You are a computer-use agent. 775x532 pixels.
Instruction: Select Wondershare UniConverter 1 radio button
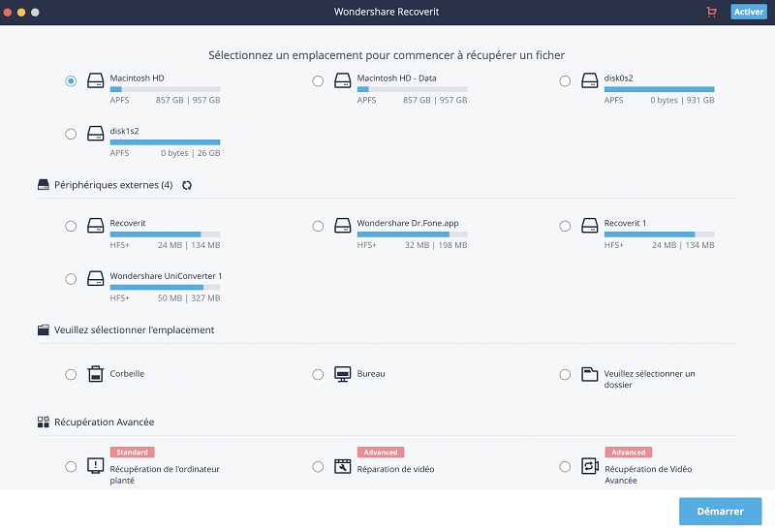point(71,279)
